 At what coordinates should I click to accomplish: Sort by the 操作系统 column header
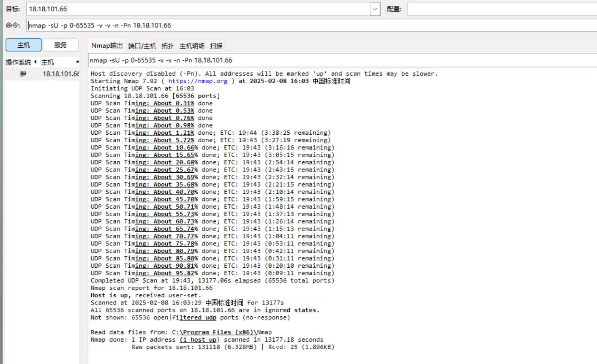coord(21,62)
